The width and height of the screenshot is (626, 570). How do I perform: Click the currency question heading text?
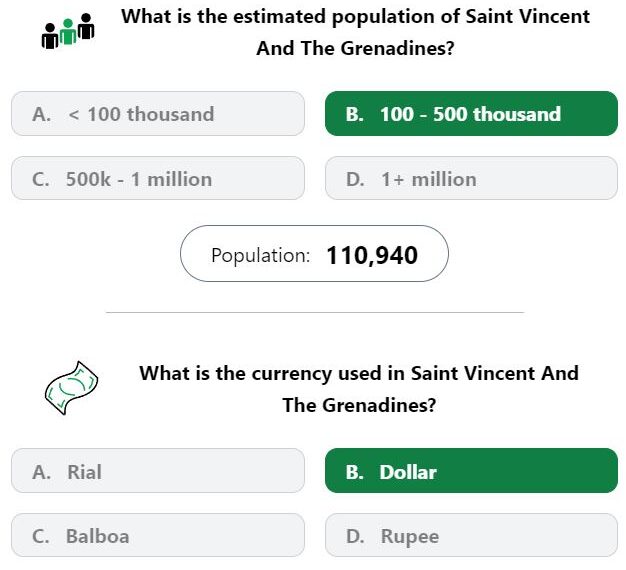point(359,389)
